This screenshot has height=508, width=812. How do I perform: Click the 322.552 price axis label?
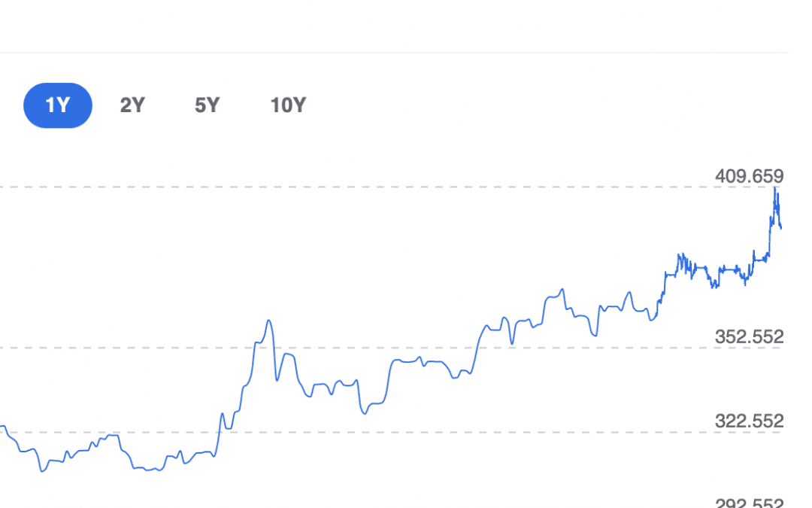(x=749, y=421)
